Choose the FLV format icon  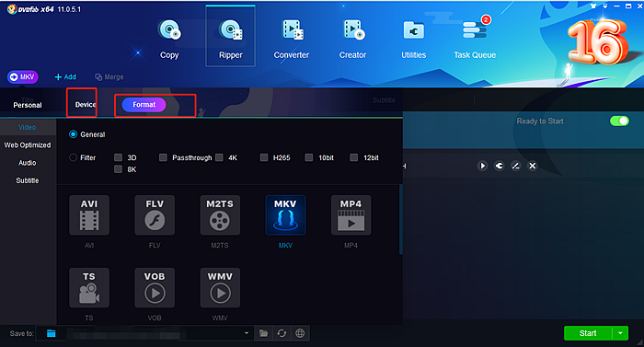tap(155, 215)
